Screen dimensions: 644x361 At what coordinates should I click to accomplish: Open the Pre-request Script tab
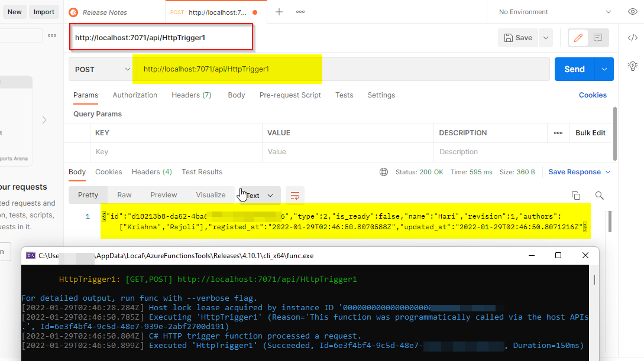[x=290, y=95]
